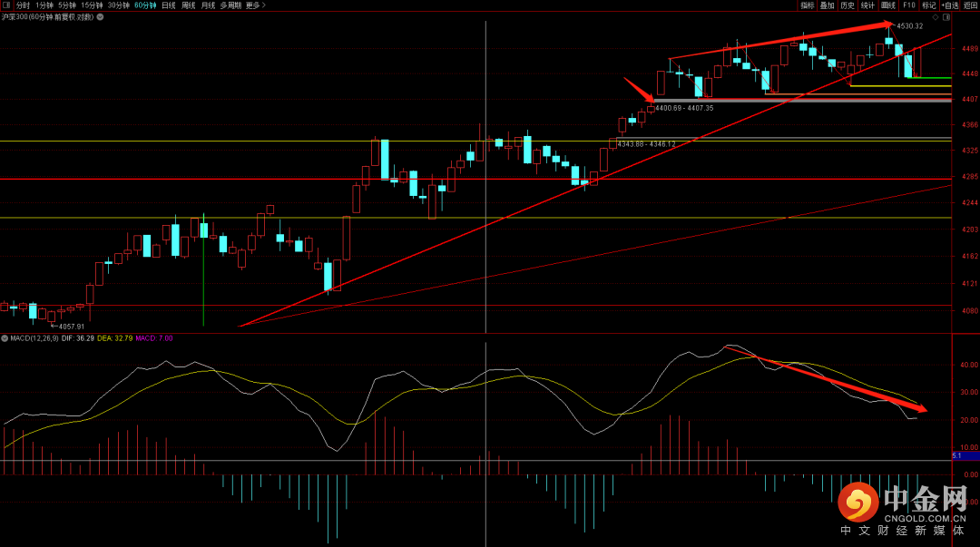Viewport: 980px width, 547px height.
Task: Open the 历史 history button
Action: tap(848, 5)
